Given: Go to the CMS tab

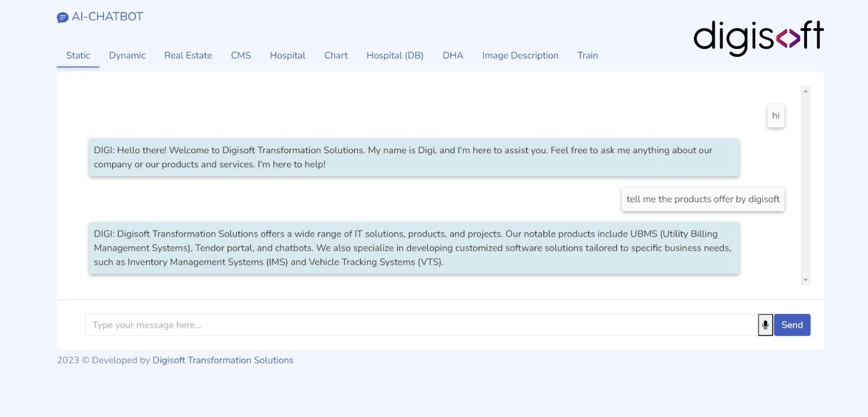Looking at the screenshot, I should (x=241, y=55).
